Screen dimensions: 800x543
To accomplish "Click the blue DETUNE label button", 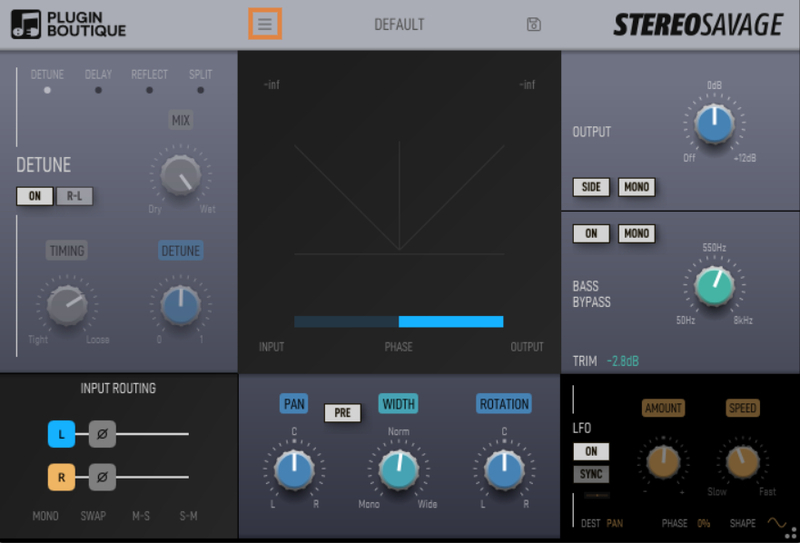I will [181, 251].
